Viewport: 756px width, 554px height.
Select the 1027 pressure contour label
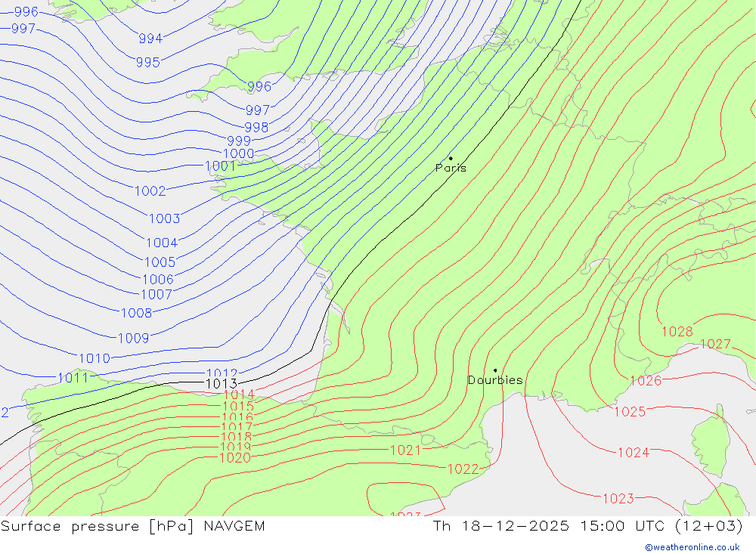click(715, 344)
